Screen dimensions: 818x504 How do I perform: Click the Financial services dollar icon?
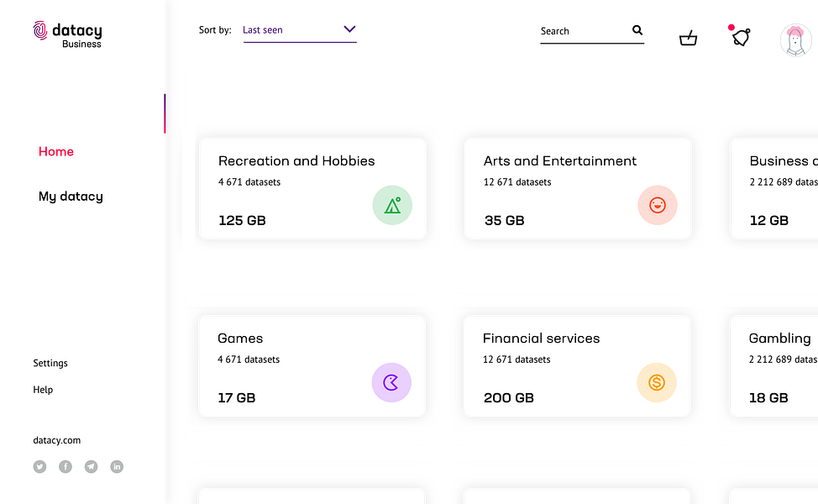pyautogui.click(x=657, y=383)
